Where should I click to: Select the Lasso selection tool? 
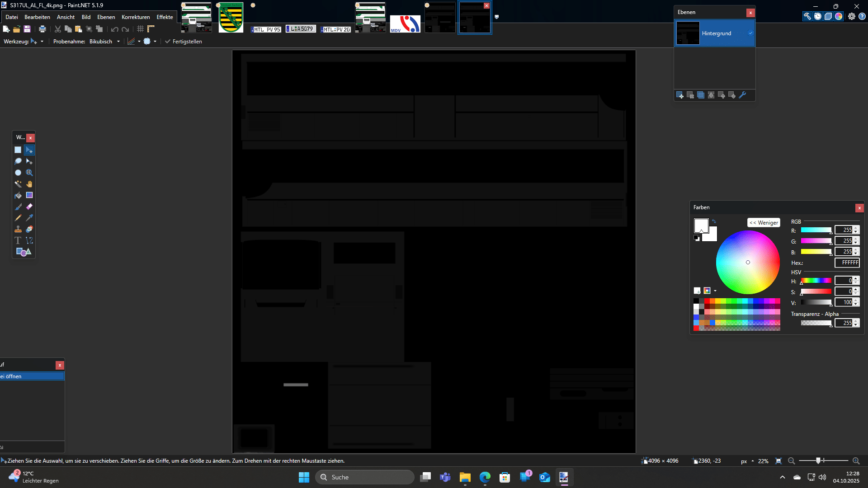tap(18, 161)
